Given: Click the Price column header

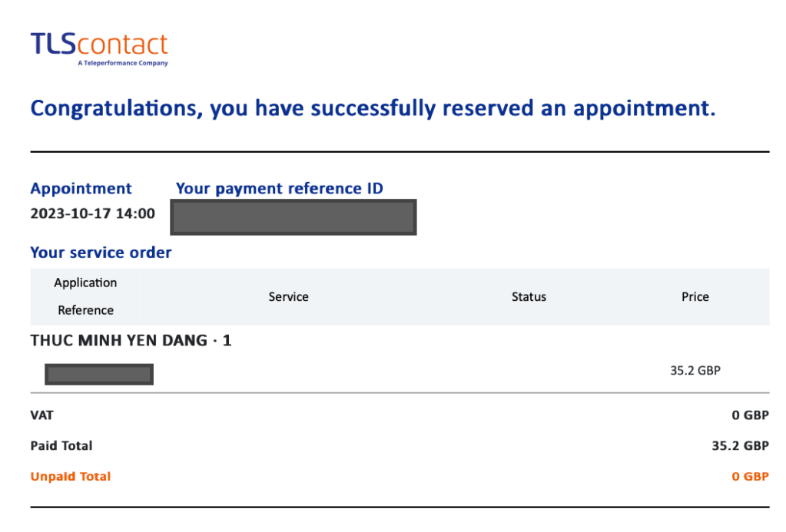Looking at the screenshot, I should point(695,296).
